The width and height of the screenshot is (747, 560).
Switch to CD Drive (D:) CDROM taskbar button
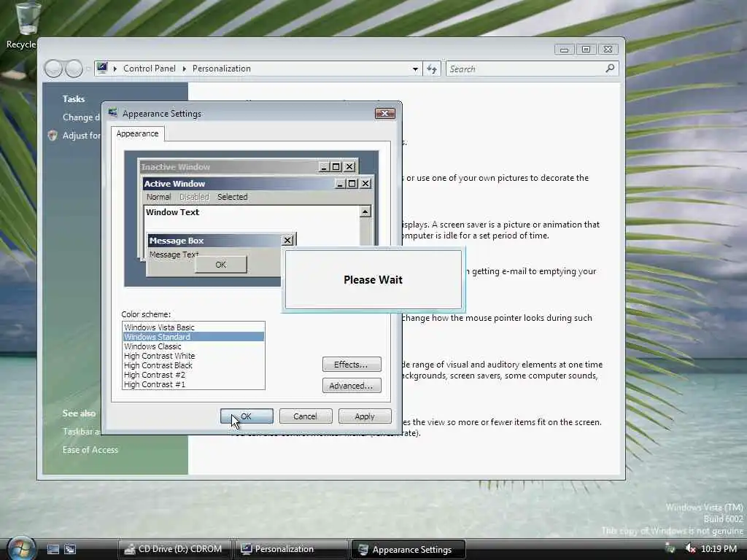pos(175,549)
